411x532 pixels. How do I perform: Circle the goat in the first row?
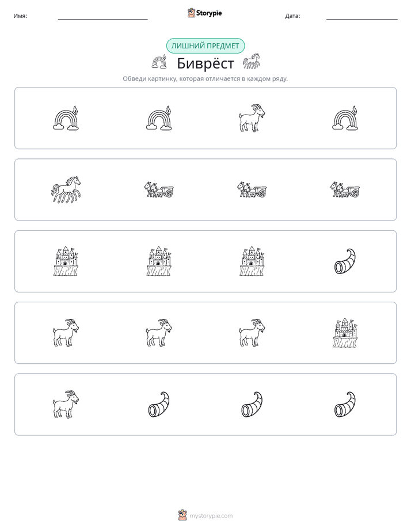pyautogui.click(x=252, y=118)
